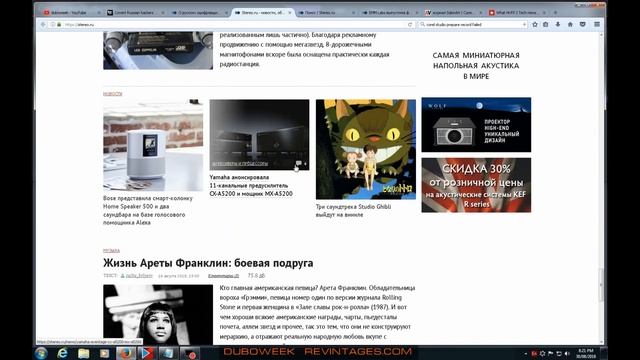Click the Pocket toolbar icon
Screen dimensions: 640x360
[582, 24]
